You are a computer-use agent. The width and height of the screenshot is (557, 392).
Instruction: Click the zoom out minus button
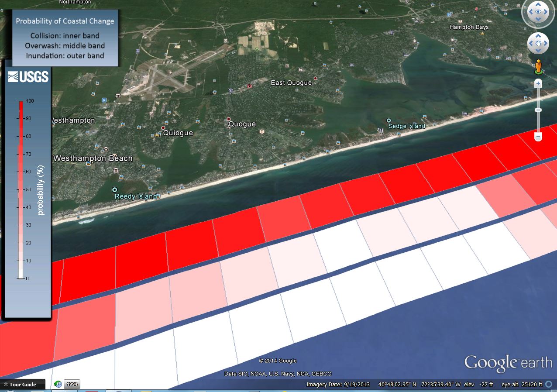[x=538, y=137]
